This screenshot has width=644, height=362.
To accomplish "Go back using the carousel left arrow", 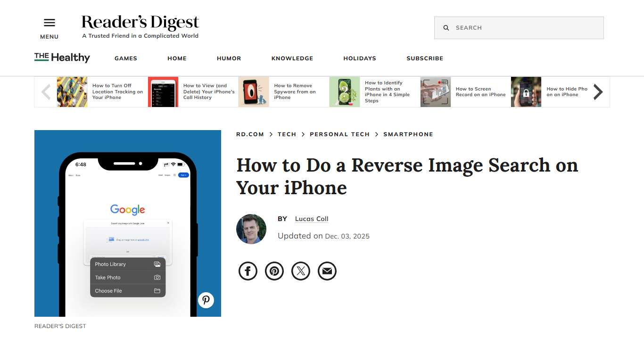I will (x=46, y=91).
